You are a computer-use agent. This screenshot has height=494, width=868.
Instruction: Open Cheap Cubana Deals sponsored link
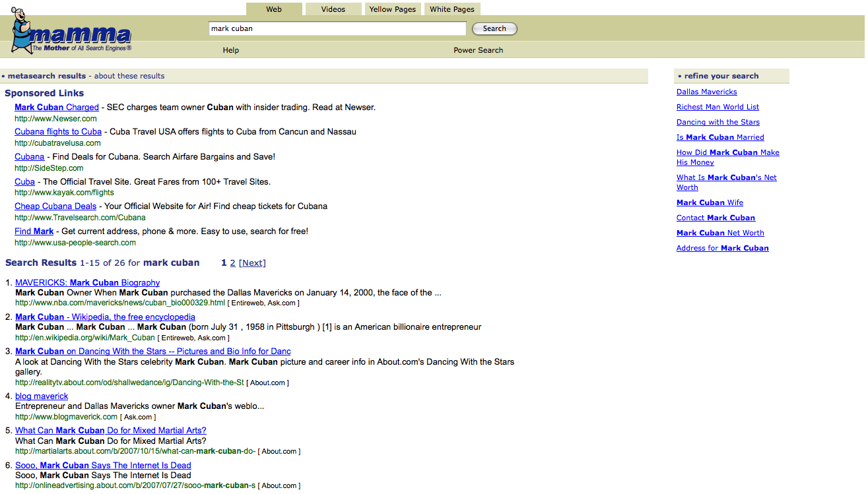[55, 206]
